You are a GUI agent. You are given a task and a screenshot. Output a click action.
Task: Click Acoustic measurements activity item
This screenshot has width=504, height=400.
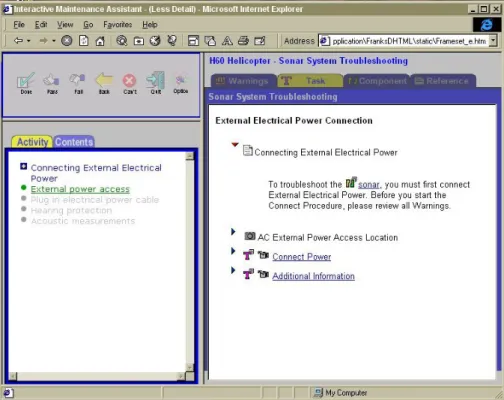(x=83, y=221)
